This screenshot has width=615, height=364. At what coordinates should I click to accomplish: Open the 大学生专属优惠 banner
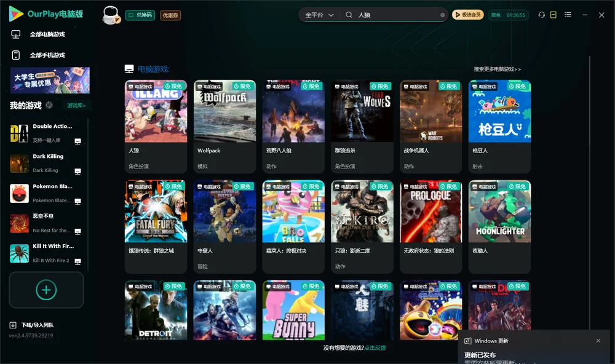click(50, 80)
